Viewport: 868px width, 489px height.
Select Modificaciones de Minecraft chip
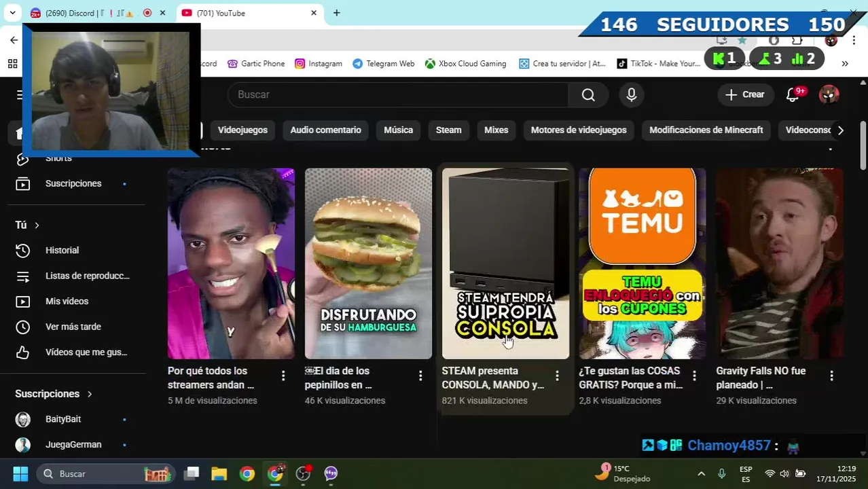pyautogui.click(x=706, y=130)
